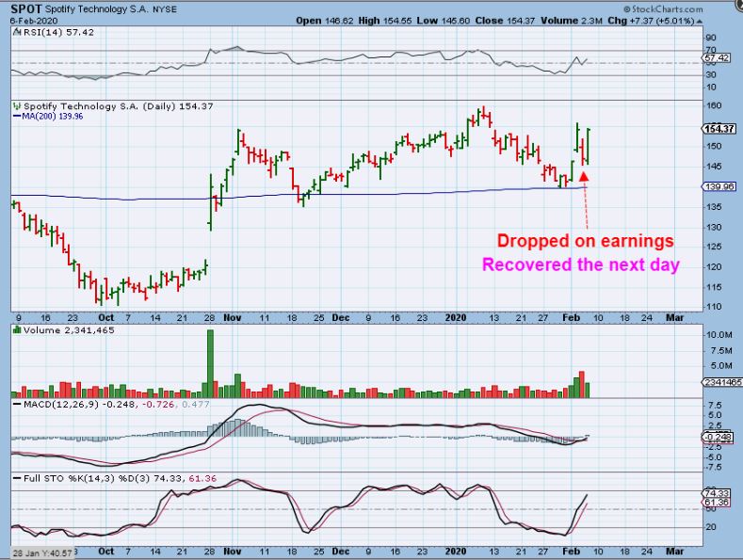Click the up-arrow icon after the Chg value
743x560 pixels.
click(x=700, y=22)
